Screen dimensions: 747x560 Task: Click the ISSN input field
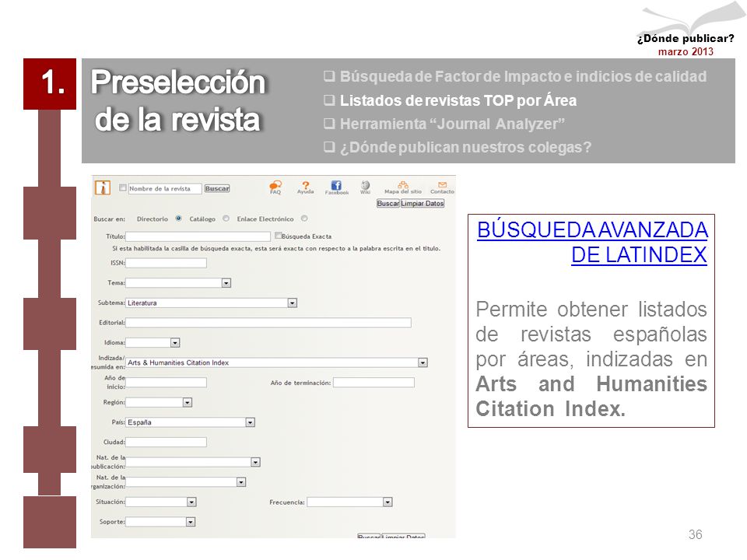tap(167, 263)
